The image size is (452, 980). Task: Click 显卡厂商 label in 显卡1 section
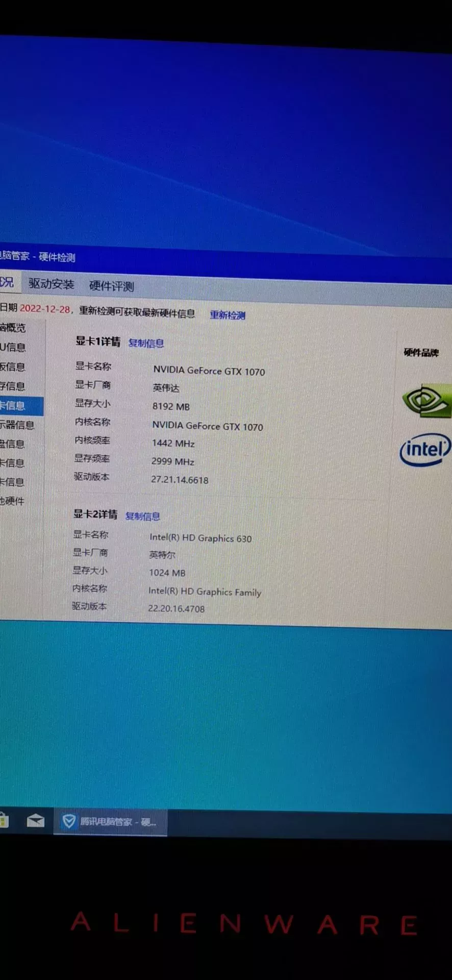[x=93, y=384]
